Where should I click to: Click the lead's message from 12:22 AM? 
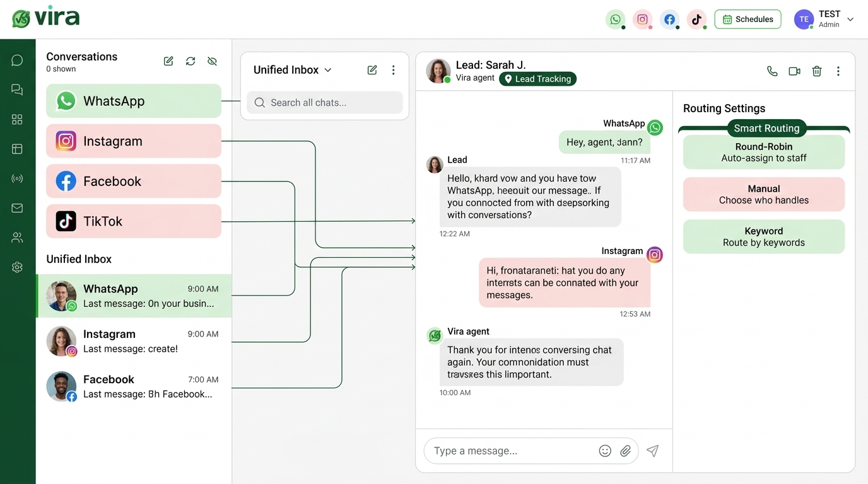click(x=531, y=197)
